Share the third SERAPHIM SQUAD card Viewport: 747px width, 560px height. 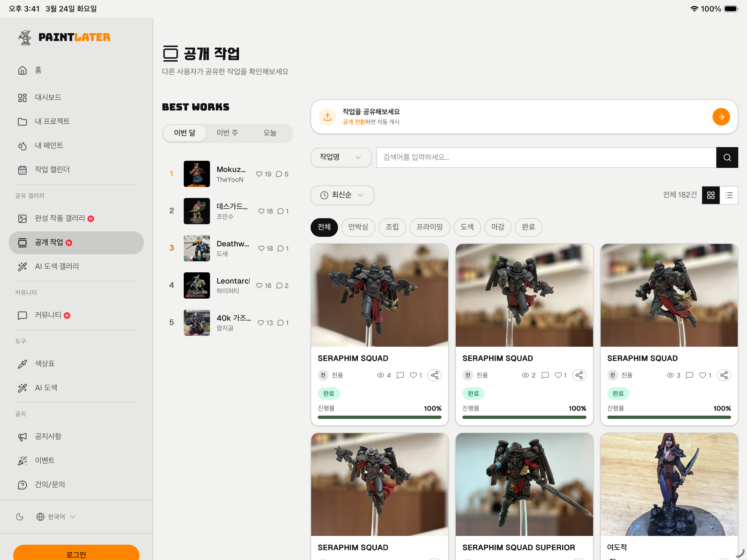point(724,375)
